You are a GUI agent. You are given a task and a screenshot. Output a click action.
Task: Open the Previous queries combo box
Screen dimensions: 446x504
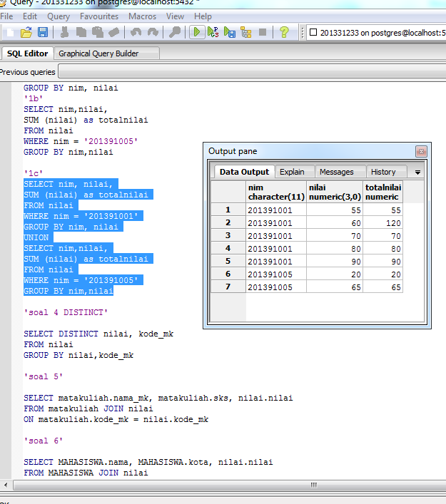(x=252, y=71)
